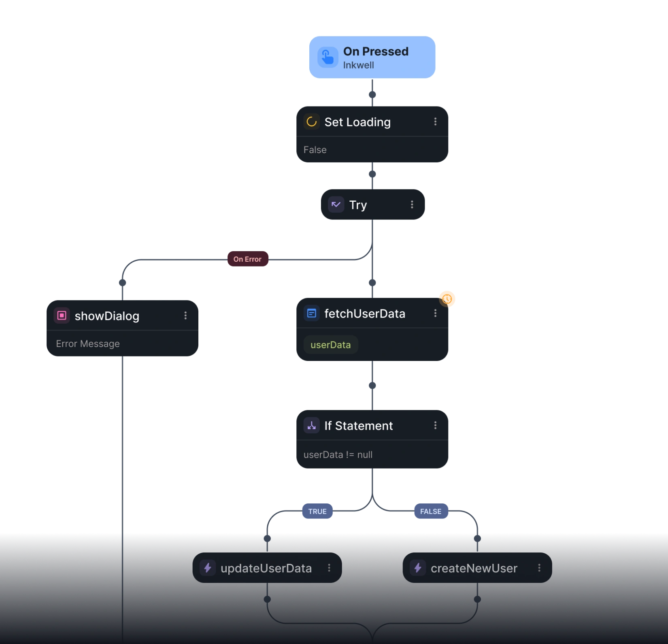Click the FALSE branch label
Screen dimensions: 668x644
[431, 511]
